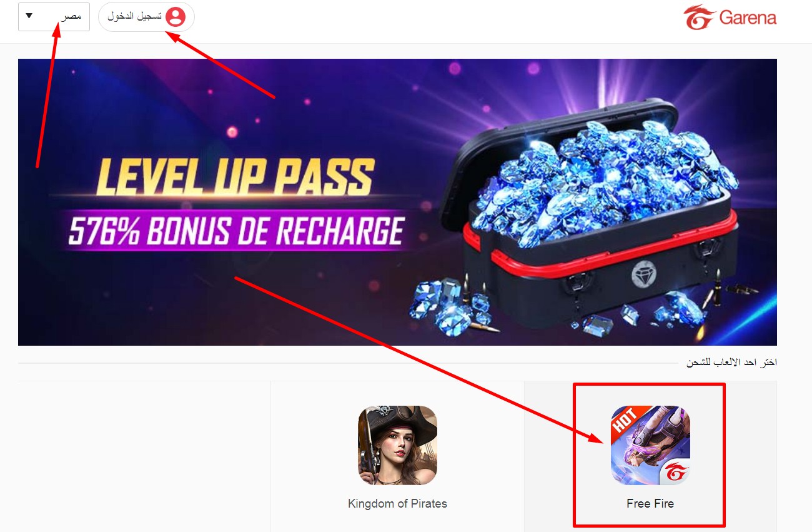Image resolution: width=812 pixels, height=532 pixels.
Task: Click the loose diamonds beside the chest
Action: tap(450, 306)
